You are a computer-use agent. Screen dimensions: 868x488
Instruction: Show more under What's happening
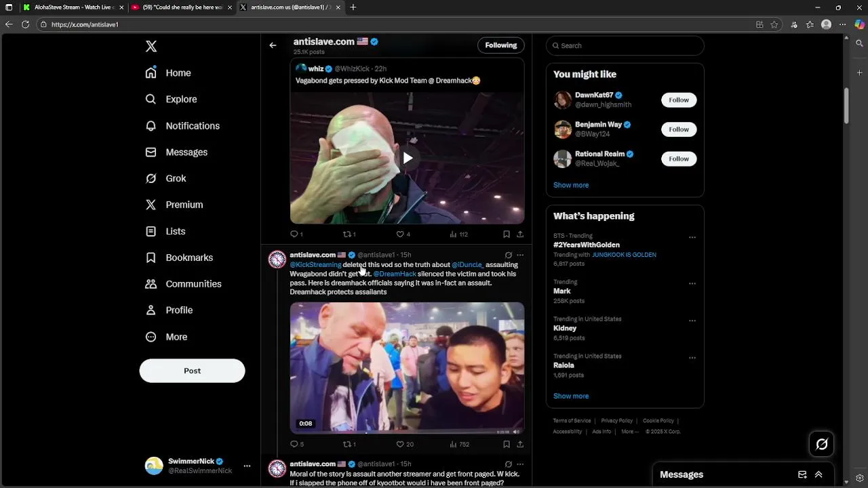click(571, 396)
